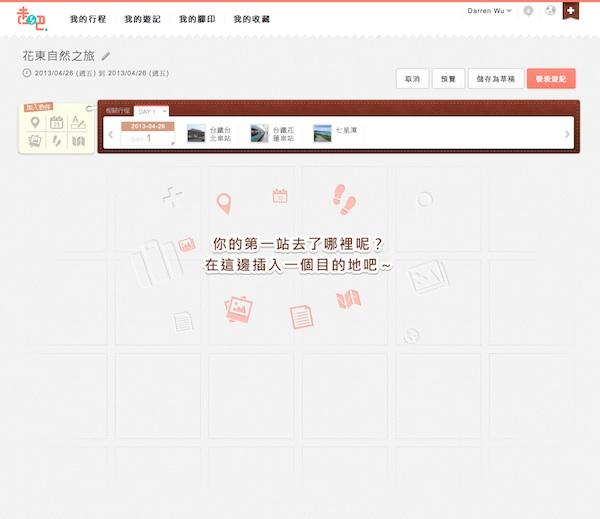Click the gray notification icon near the username
The image size is (600, 519).
pyautogui.click(x=528, y=11)
